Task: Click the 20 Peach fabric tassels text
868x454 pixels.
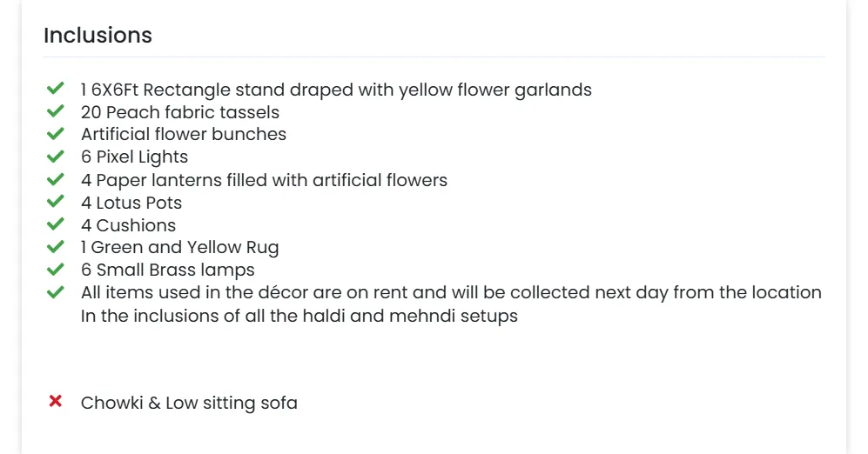Action: (x=180, y=112)
